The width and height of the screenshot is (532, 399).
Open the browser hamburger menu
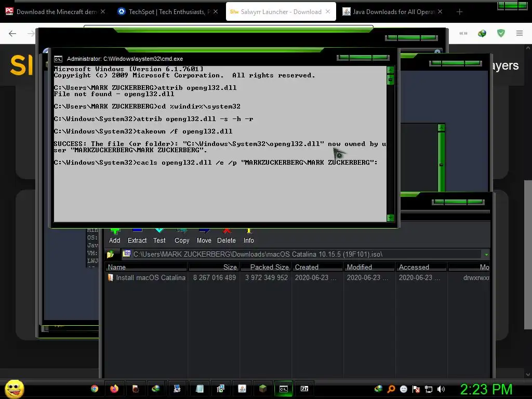(520, 33)
